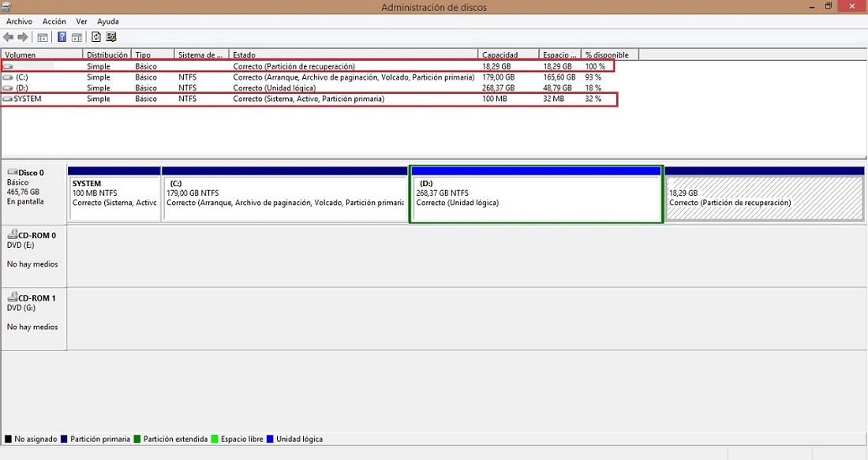Click the CD-ROM 0 drive icon
This screenshot has height=460, width=868.
click(x=12, y=234)
